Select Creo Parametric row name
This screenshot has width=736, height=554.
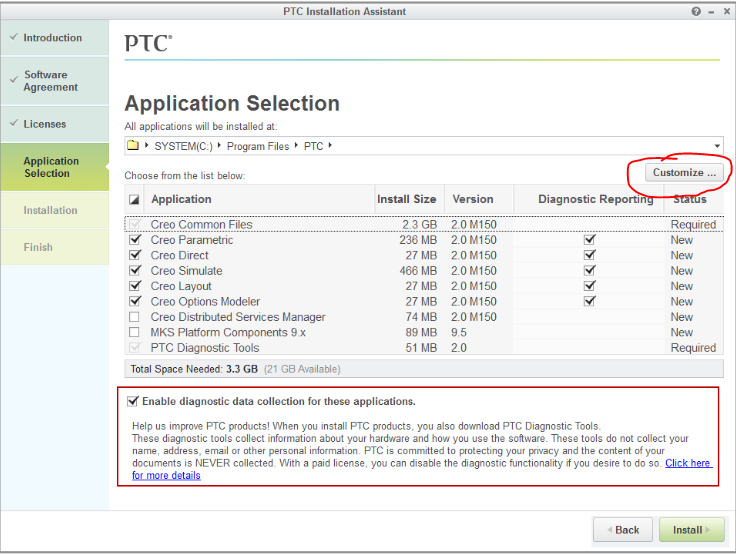pyautogui.click(x=192, y=240)
